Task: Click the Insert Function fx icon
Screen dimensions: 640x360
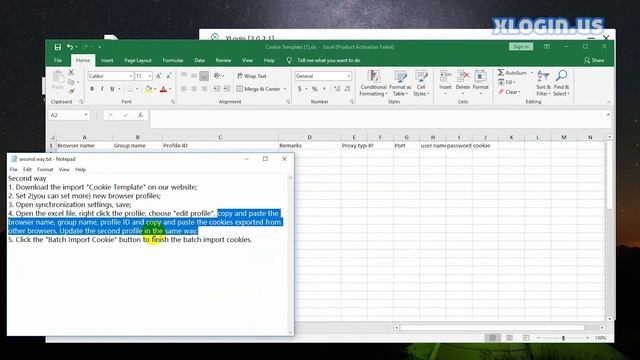Action: click(140, 116)
